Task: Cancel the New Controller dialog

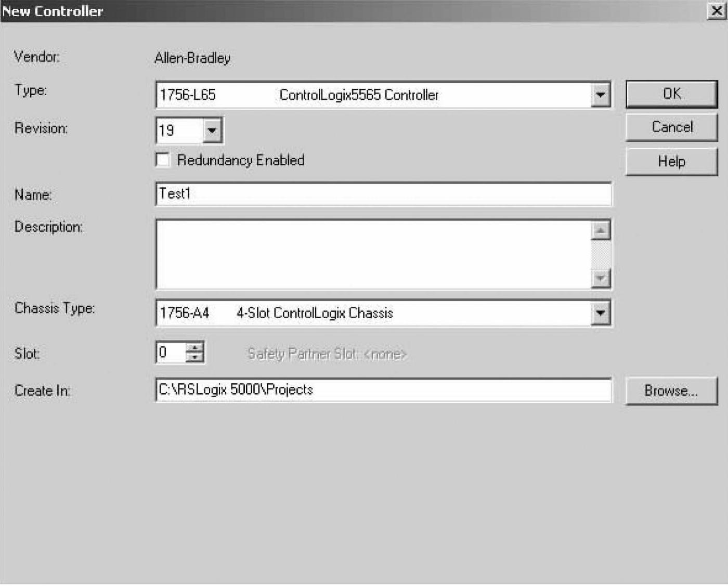Action: coord(671,127)
